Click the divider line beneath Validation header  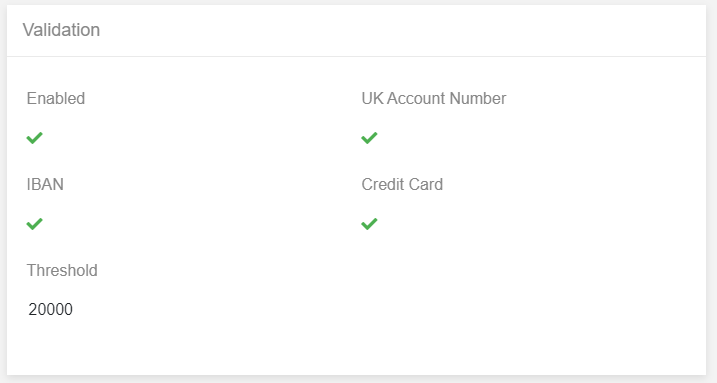point(356,57)
